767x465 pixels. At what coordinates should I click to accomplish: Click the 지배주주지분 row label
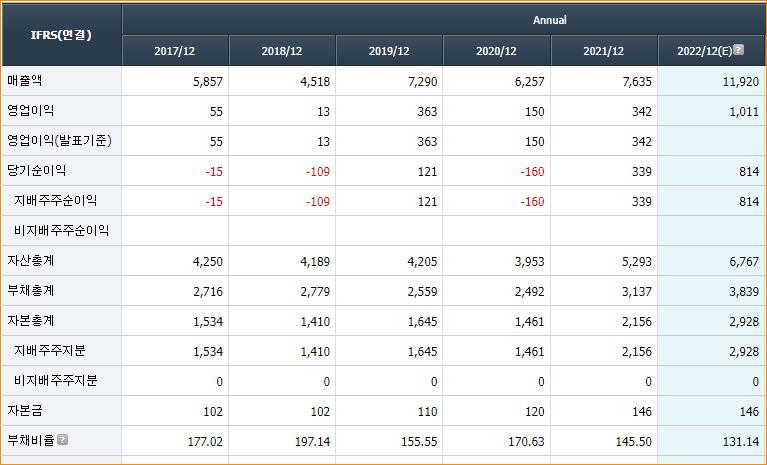point(49,350)
